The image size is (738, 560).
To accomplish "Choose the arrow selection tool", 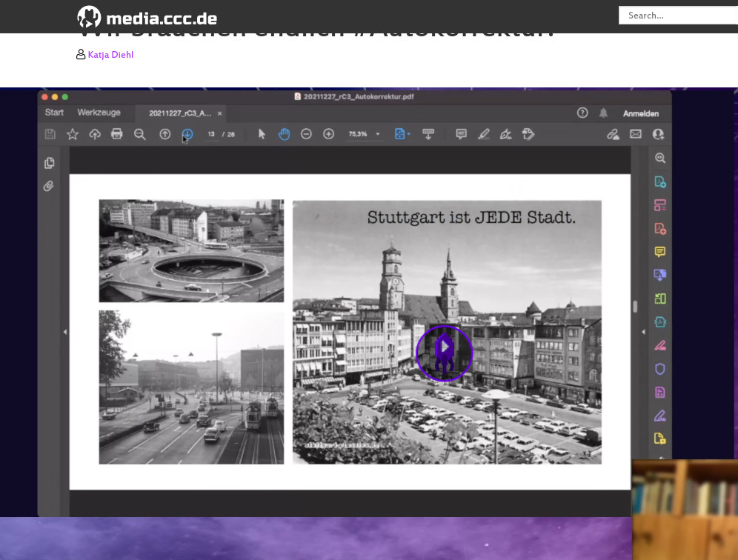I will [x=262, y=134].
